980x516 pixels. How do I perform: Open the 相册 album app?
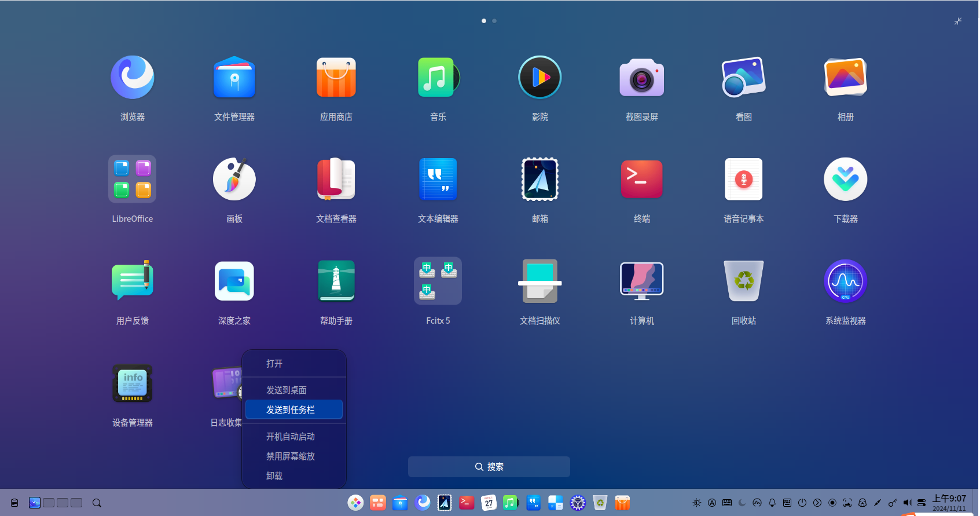point(846,78)
